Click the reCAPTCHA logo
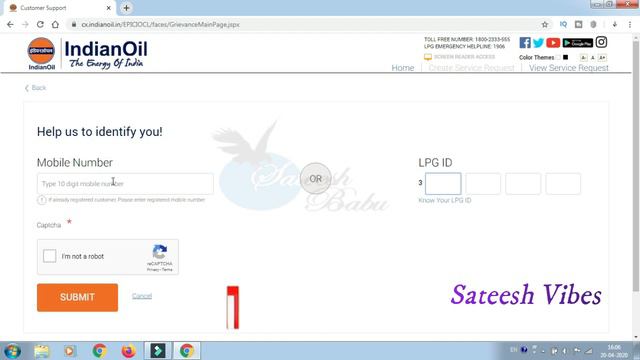 point(160,252)
